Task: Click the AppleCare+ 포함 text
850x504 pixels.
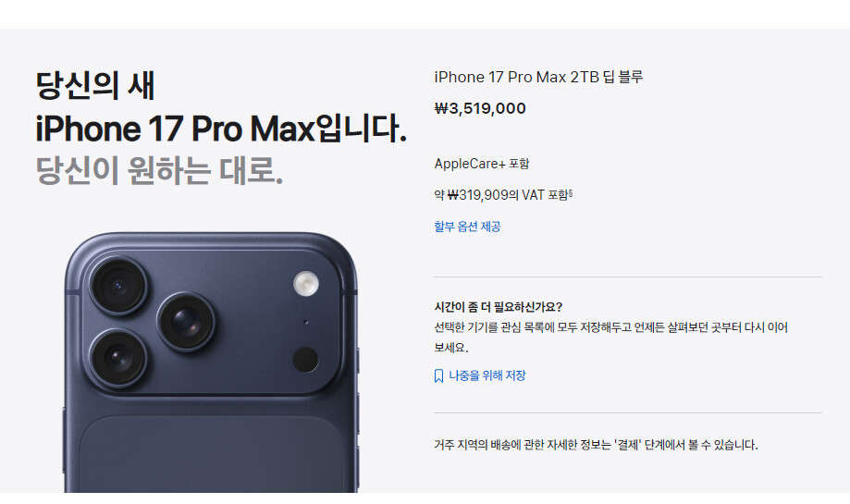Action: point(482,164)
